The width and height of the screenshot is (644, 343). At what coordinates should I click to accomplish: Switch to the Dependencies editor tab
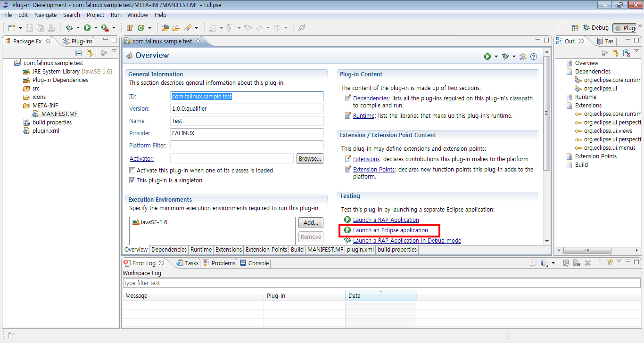(169, 250)
